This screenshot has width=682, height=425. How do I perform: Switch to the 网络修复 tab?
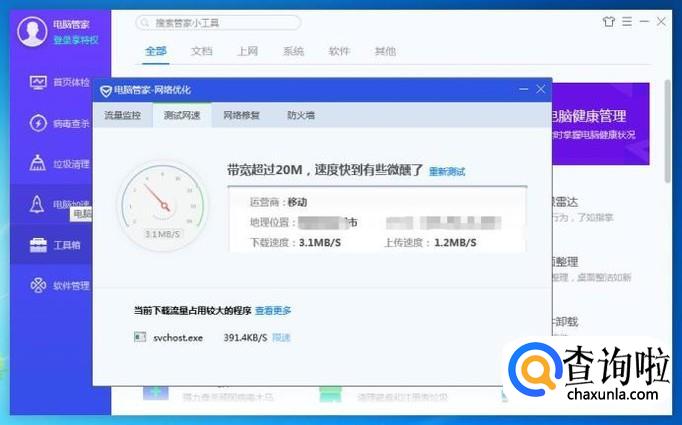[x=241, y=115]
